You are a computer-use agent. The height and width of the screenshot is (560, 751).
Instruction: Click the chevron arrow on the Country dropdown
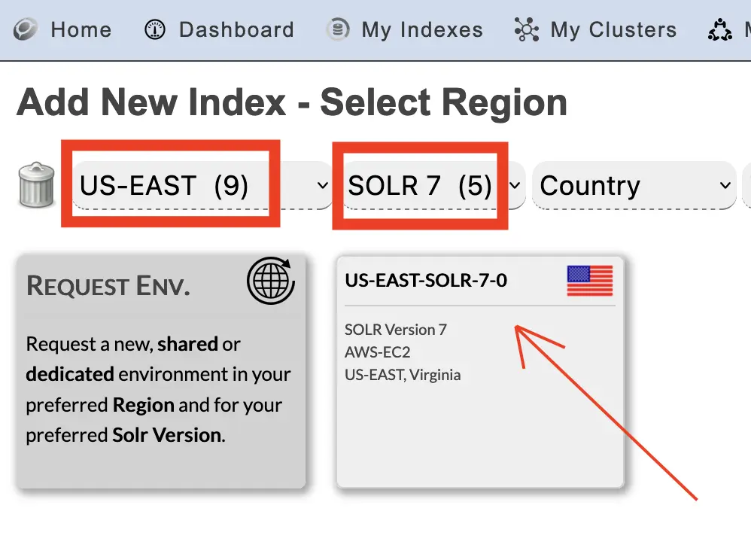pos(725,185)
